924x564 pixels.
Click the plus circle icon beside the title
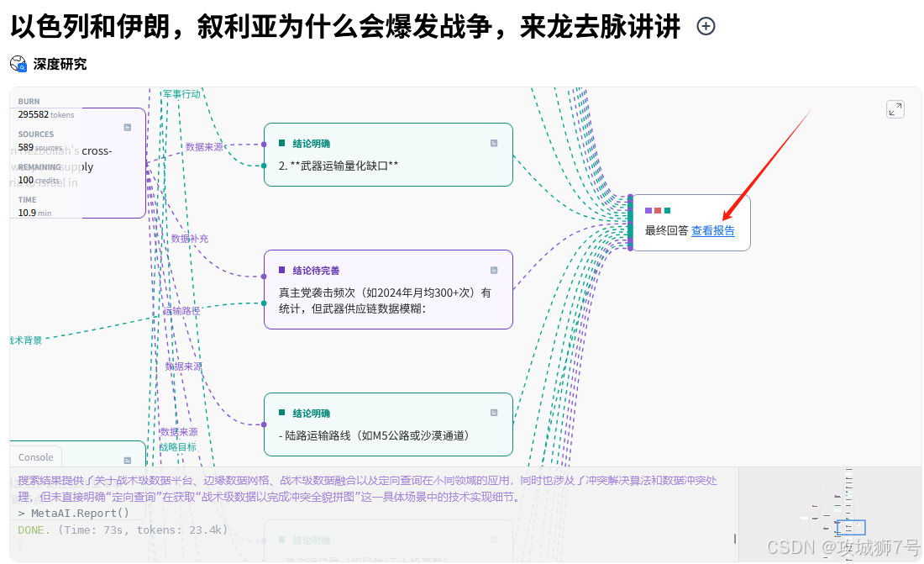click(x=706, y=26)
